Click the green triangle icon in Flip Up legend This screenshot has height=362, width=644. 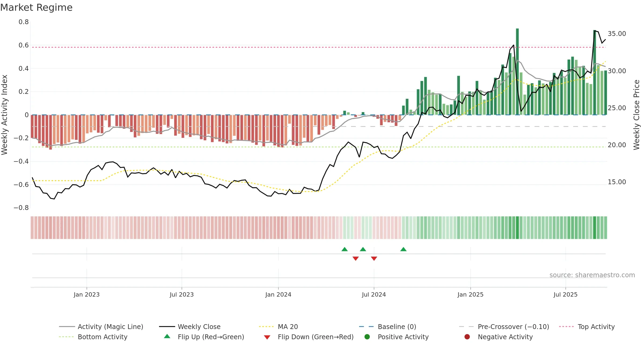point(167,336)
